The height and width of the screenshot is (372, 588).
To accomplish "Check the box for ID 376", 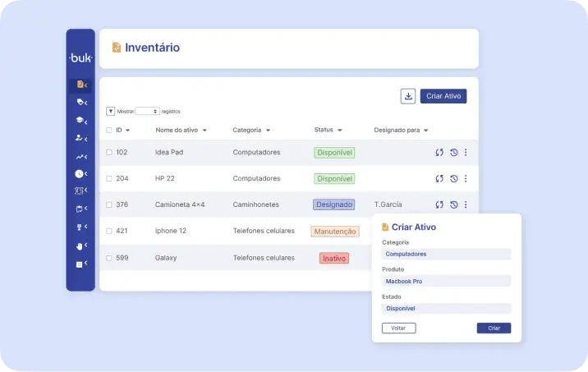I will pos(108,204).
